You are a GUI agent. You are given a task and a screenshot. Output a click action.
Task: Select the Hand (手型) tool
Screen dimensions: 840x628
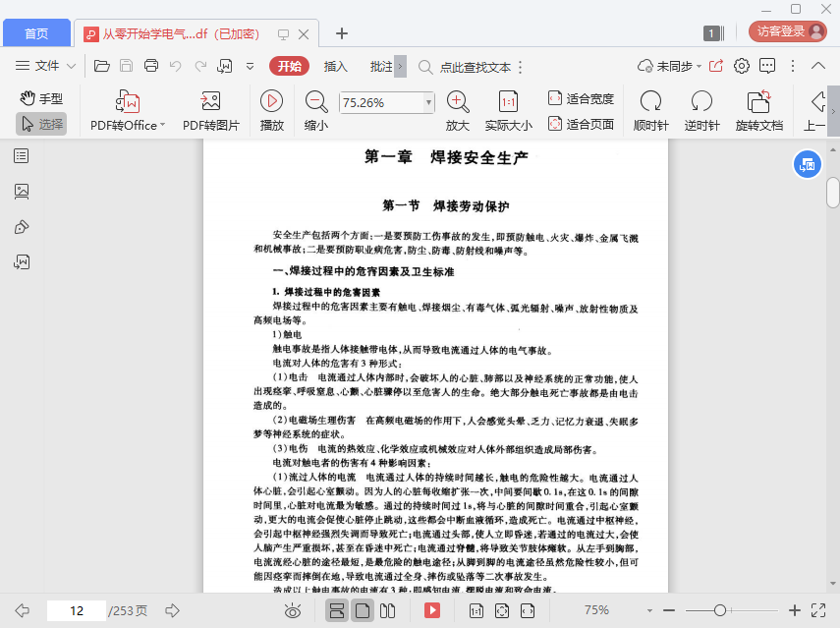click(x=42, y=98)
